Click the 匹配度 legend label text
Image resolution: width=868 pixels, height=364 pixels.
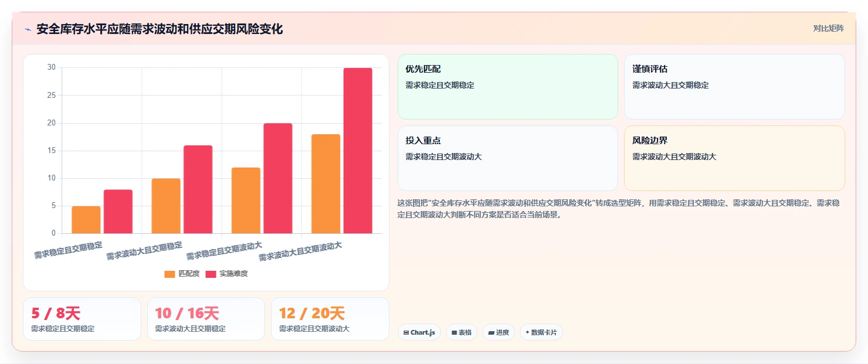189,274
